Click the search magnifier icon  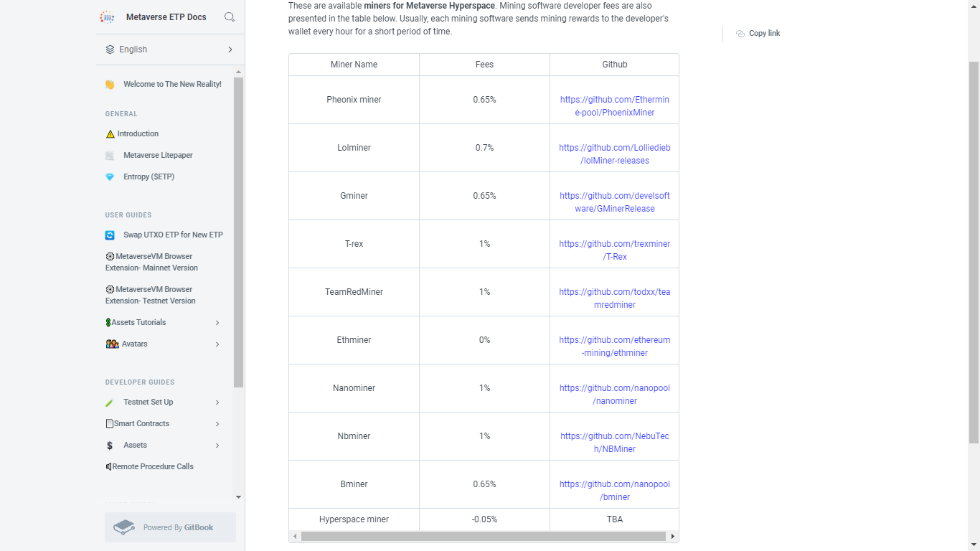coord(230,17)
